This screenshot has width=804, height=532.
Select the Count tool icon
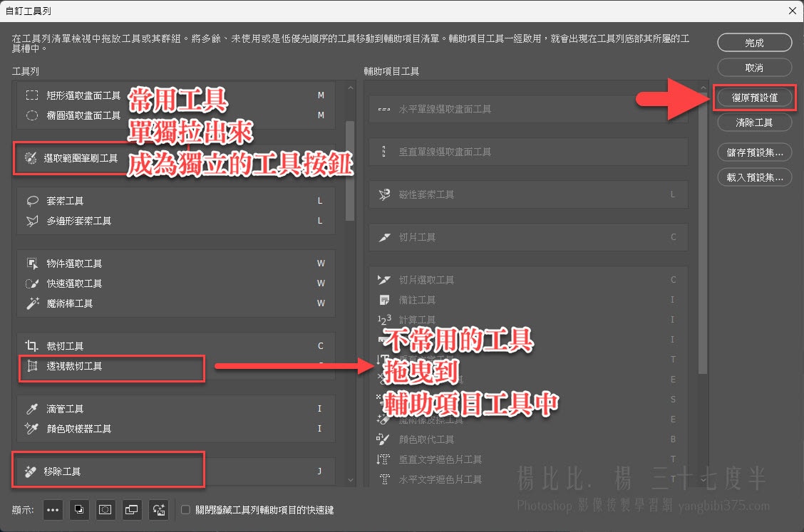(383, 318)
